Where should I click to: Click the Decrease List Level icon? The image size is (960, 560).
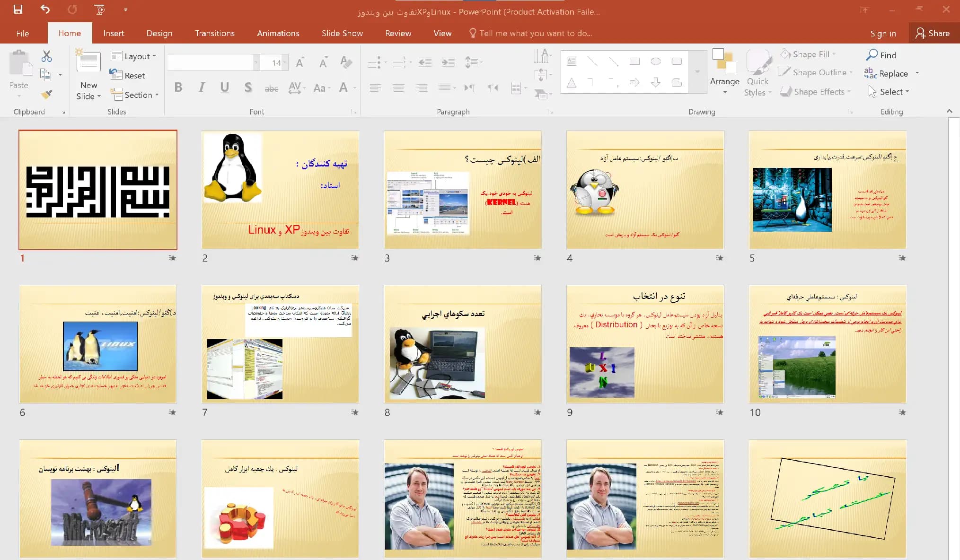coord(425,62)
